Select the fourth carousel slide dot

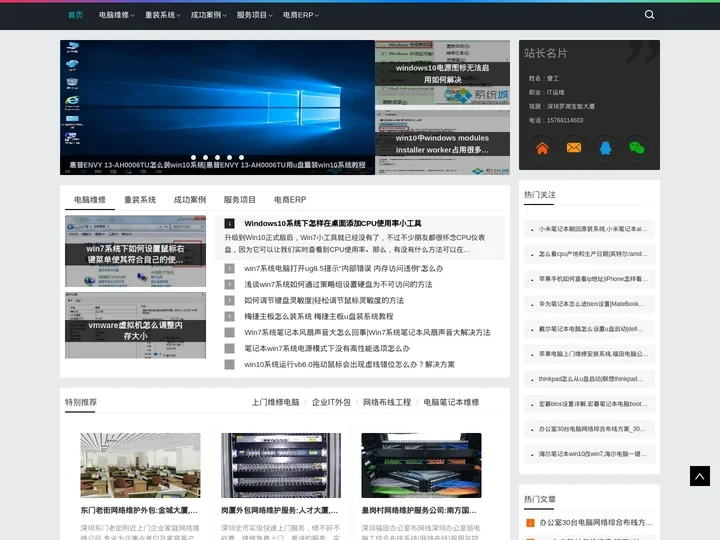229,158
